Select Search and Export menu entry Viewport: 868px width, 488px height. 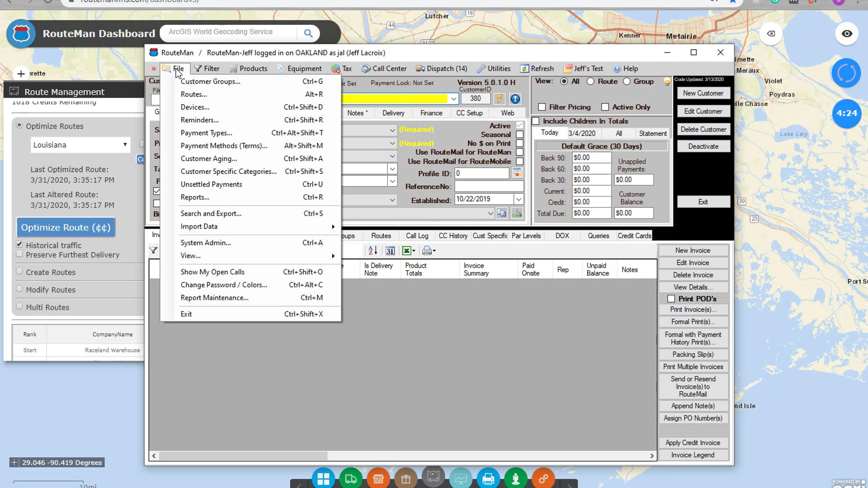click(x=251, y=214)
